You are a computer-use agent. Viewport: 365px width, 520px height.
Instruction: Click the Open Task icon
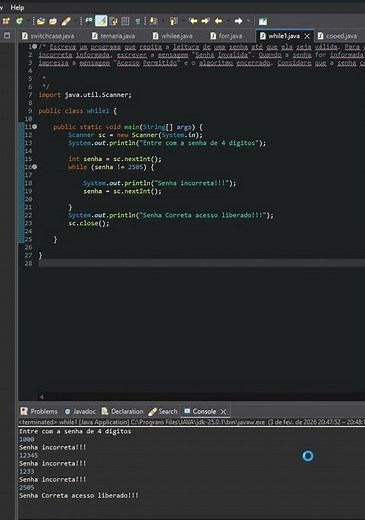coord(53,21)
